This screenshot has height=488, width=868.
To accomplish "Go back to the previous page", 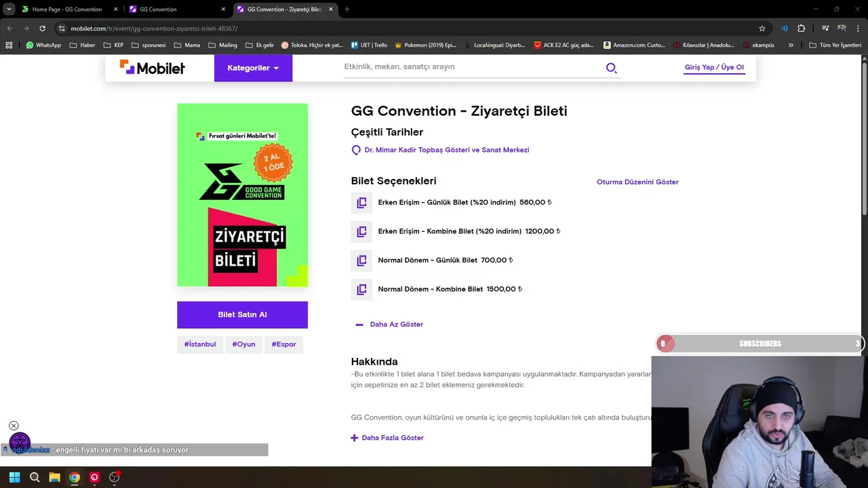I will [9, 28].
